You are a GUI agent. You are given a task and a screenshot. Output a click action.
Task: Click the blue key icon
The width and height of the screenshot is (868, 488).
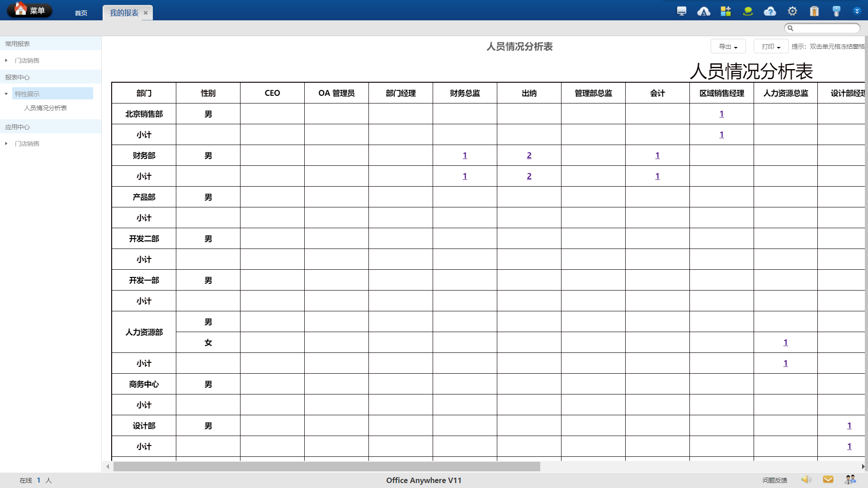836,11
